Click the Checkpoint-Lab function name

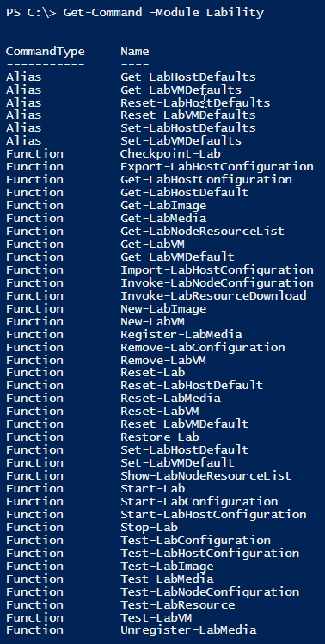(170, 154)
